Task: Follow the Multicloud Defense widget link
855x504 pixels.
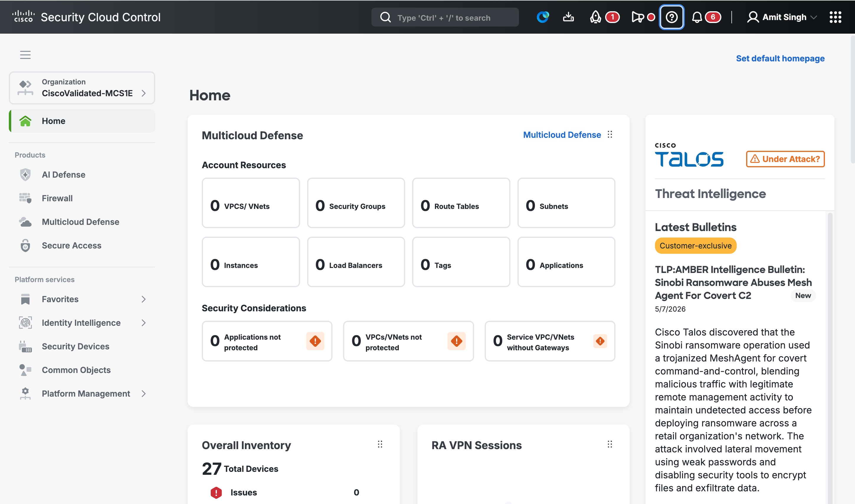Action: pos(562,135)
